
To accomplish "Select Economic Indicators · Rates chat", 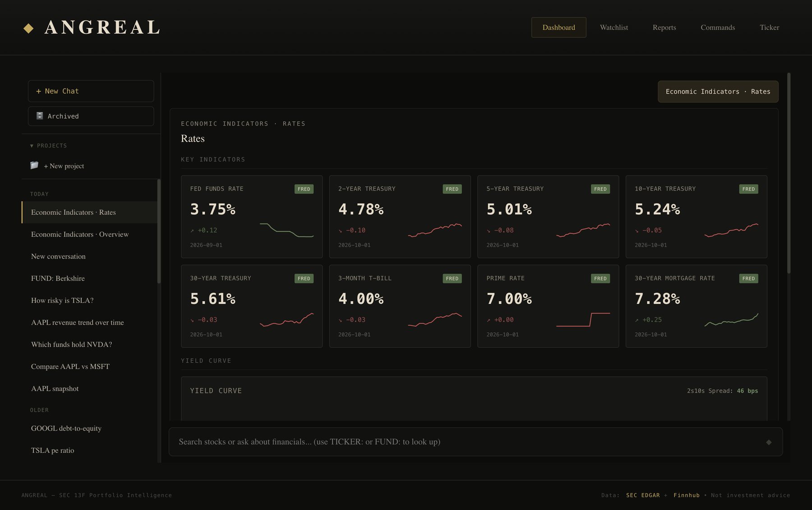I will pos(89,212).
